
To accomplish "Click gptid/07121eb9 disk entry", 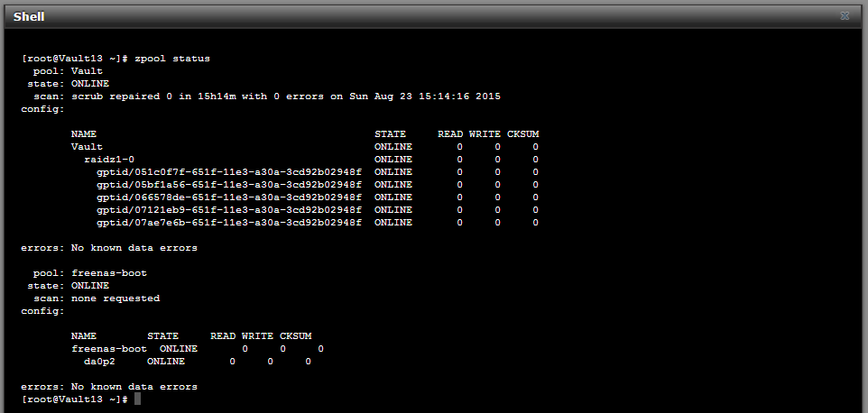I will (229, 210).
